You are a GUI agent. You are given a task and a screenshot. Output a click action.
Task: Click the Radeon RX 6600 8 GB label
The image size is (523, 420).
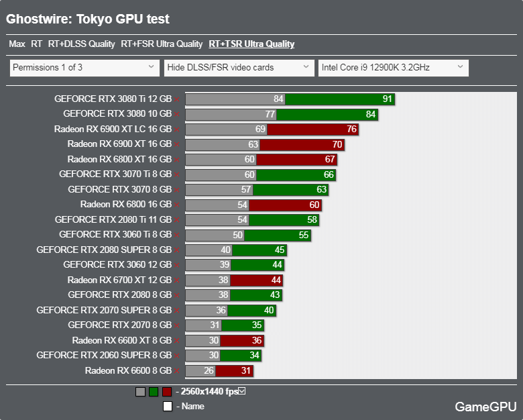(x=129, y=370)
